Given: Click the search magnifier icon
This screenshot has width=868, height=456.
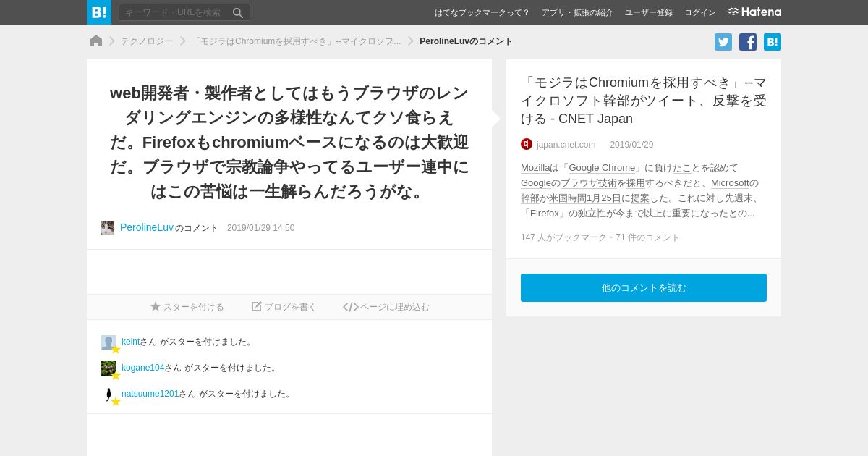Looking at the screenshot, I should point(238,12).
